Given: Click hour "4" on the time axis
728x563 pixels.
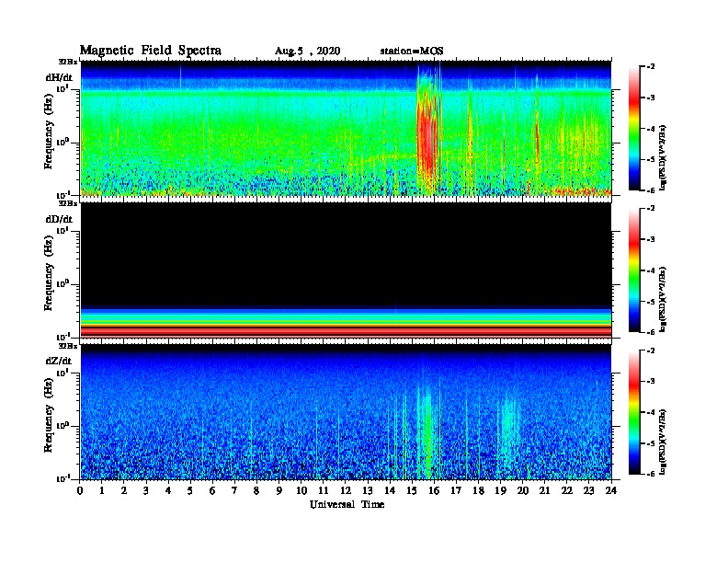Looking at the screenshot, I should 168,490.
